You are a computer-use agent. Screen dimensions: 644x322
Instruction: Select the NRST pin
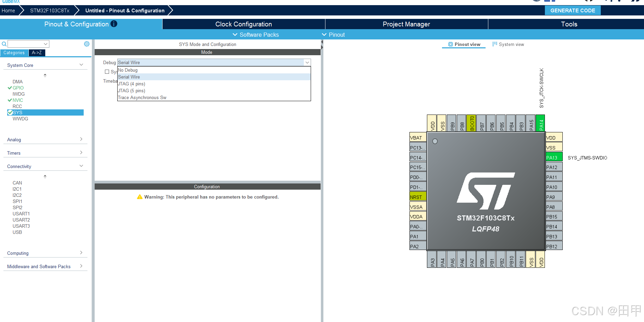(418, 196)
